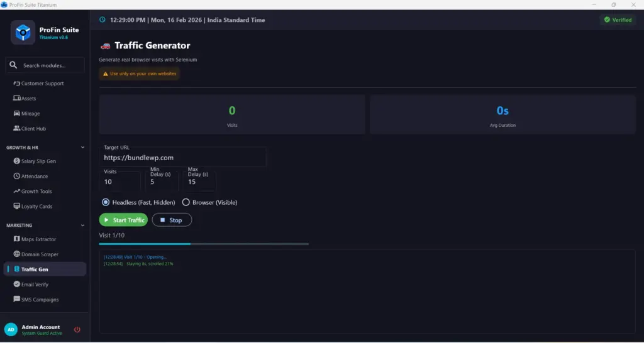Click the Assets devices icon
This screenshot has height=343, width=644.
pyautogui.click(x=17, y=99)
